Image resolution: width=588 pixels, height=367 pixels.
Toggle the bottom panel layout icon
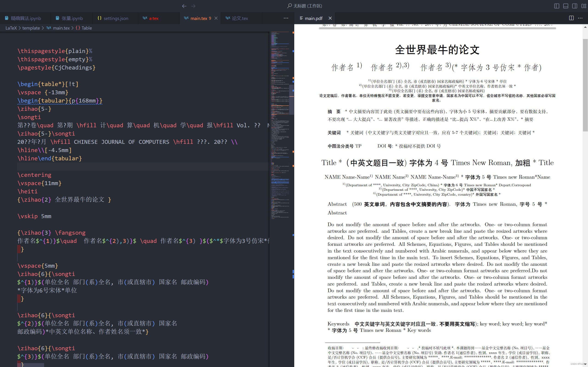coord(566,6)
